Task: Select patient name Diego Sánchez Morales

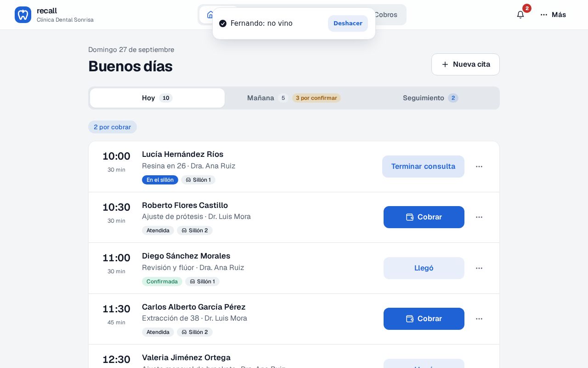Action: tap(186, 256)
